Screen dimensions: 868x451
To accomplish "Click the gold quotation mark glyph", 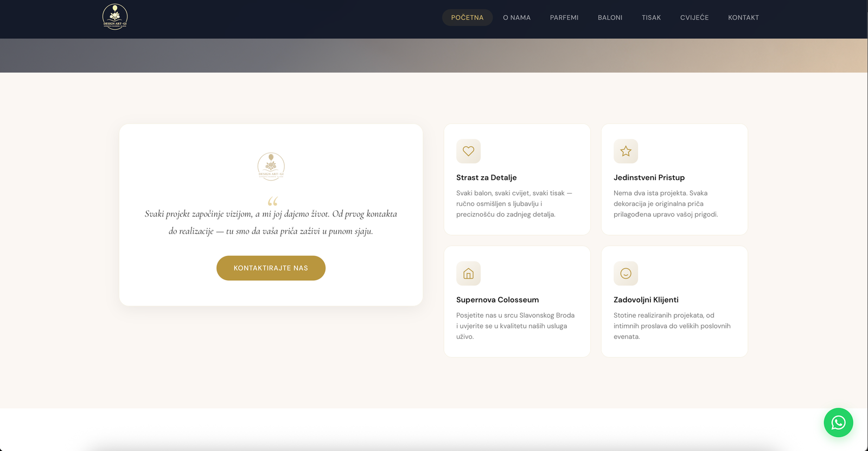I will [272, 201].
